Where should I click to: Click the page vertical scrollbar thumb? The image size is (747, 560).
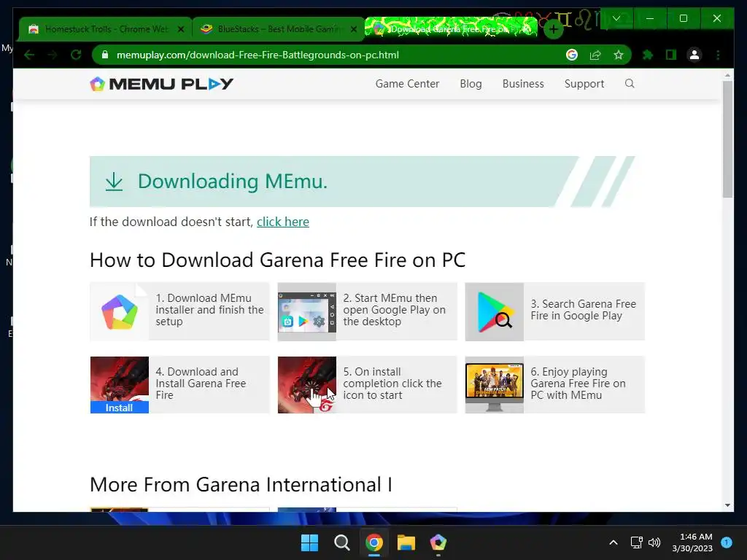click(x=727, y=139)
